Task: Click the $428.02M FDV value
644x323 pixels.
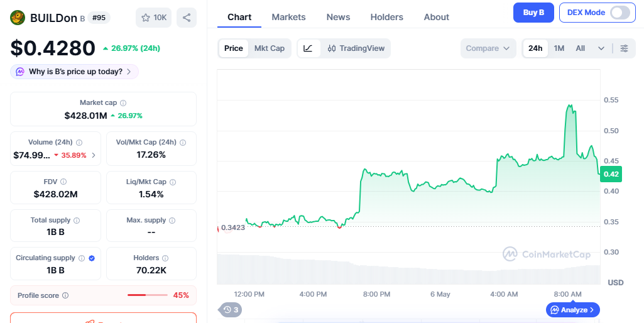Action: pos(55,194)
